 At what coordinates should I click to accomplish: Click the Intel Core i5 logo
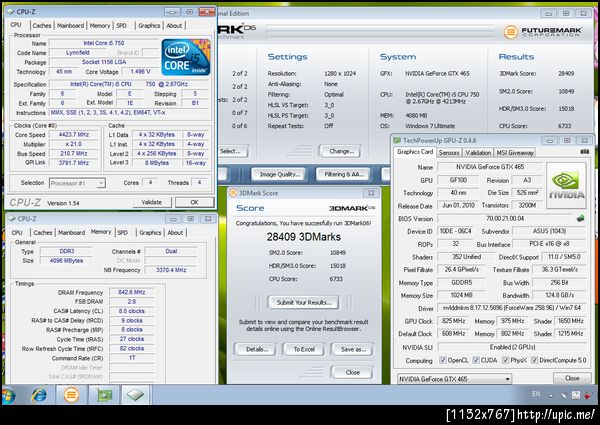186,57
